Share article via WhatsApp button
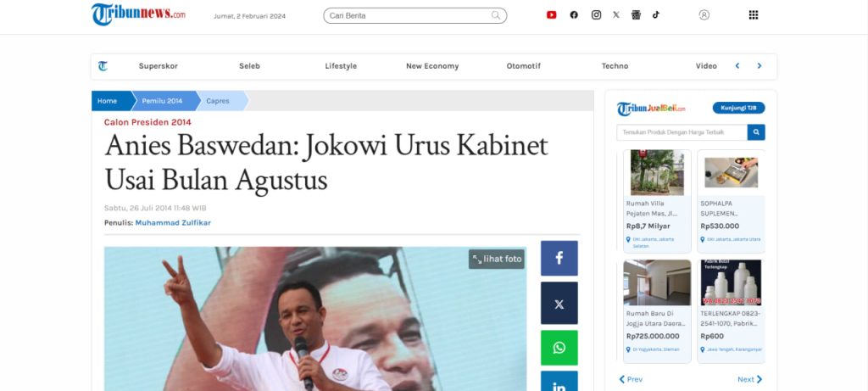Image resolution: width=868 pixels, height=391 pixels. click(x=559, y=348)
